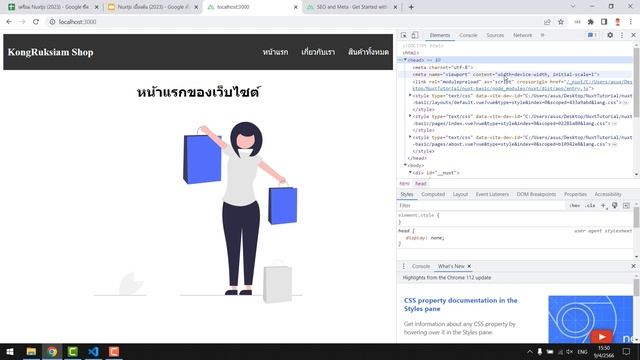Collapse the div id __nuxt node

(410, 173)
